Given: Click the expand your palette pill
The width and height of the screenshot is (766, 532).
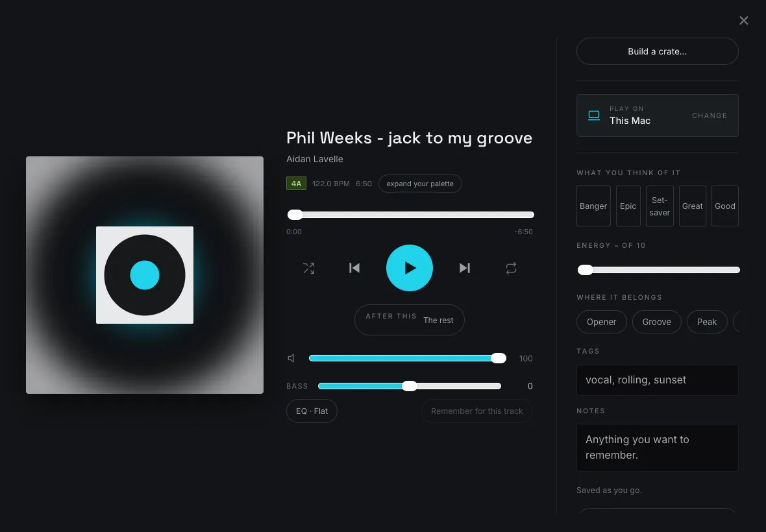Looking at the screenshot, I should tap(420, 184).
